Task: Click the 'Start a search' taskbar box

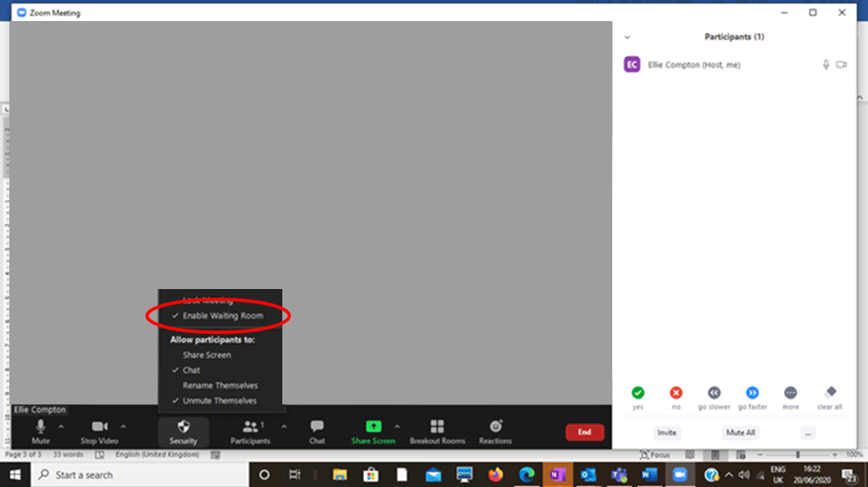Action: point(140,475)
